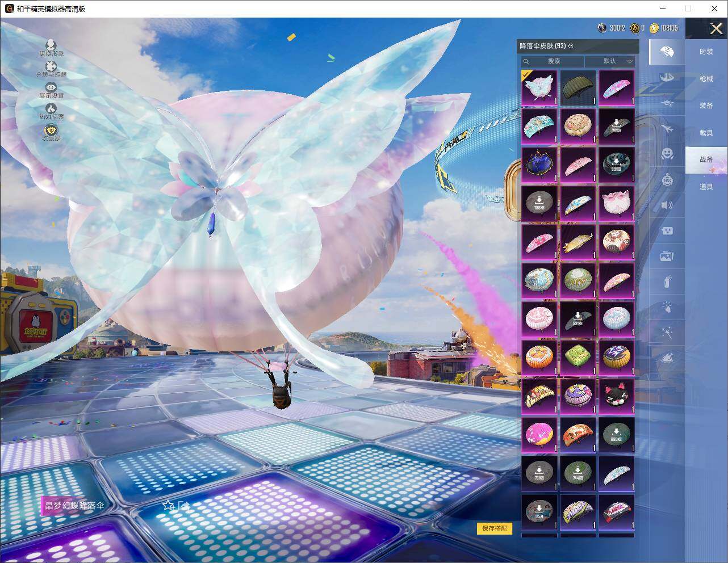The height and width of the screenshot is (563, 728).
Task: Switch to the 时装 tab
Action: (706, 52)
